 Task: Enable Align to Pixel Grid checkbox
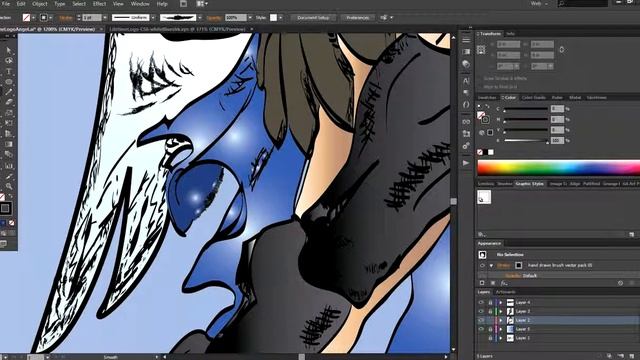tap(480, 87)
